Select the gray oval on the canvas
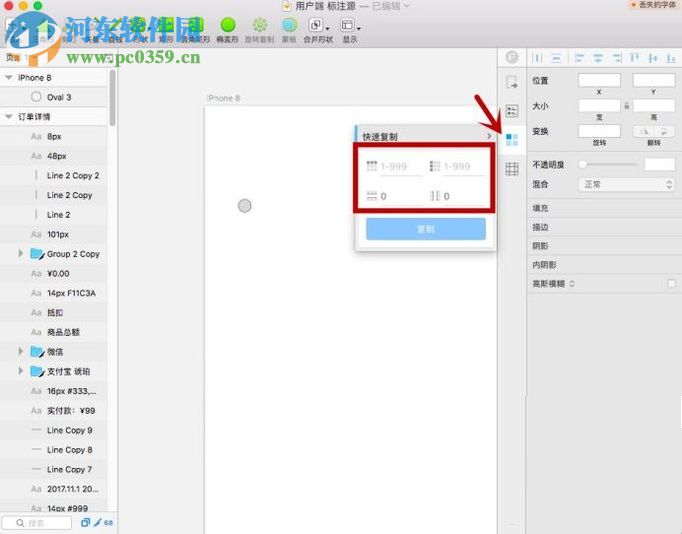 (x=244, y=205)
